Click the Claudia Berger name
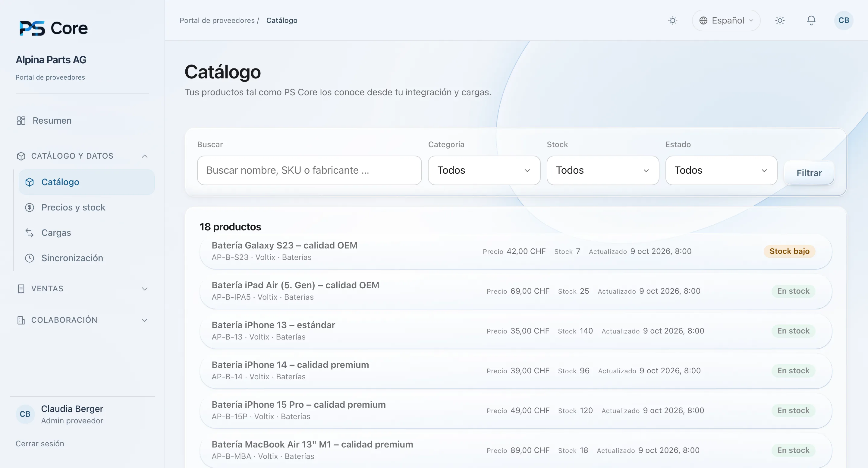This screenshot has height=468, width=868. (72, 409)
